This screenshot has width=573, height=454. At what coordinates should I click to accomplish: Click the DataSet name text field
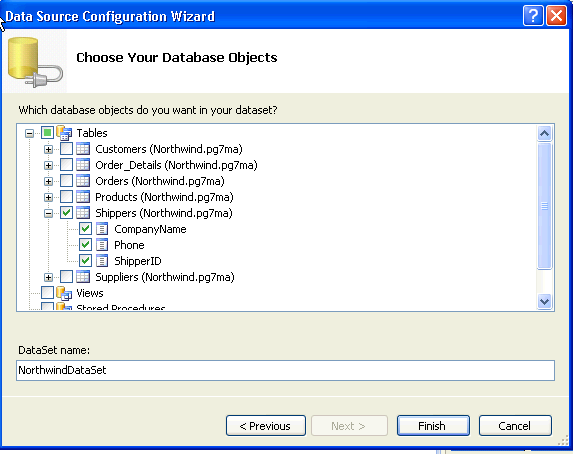(285, 370)
